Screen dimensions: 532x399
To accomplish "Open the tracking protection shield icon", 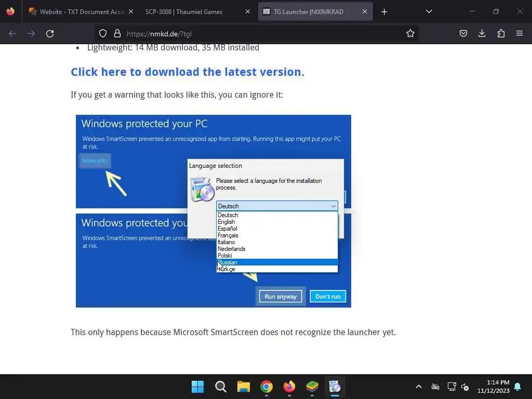I will tap(103, 34).
